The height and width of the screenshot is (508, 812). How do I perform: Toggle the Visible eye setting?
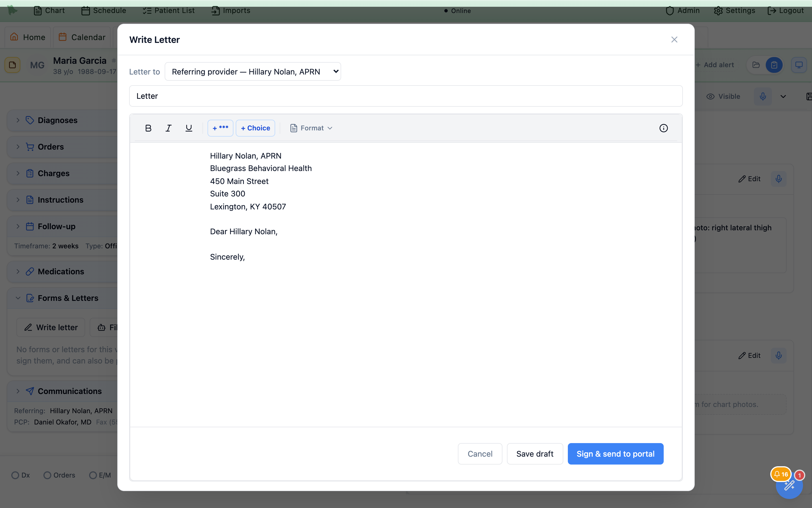(723, 97)
